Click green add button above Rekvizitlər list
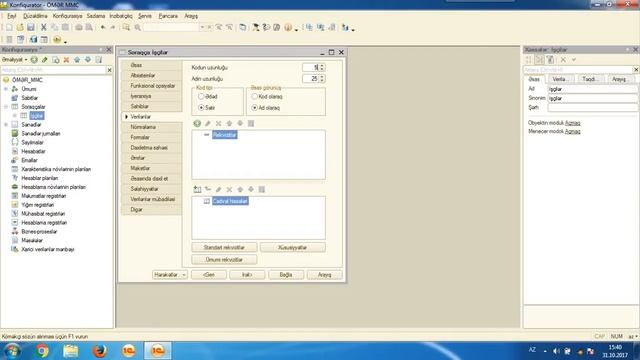Viewport: 640px width, 360px height. coord(197,123)
